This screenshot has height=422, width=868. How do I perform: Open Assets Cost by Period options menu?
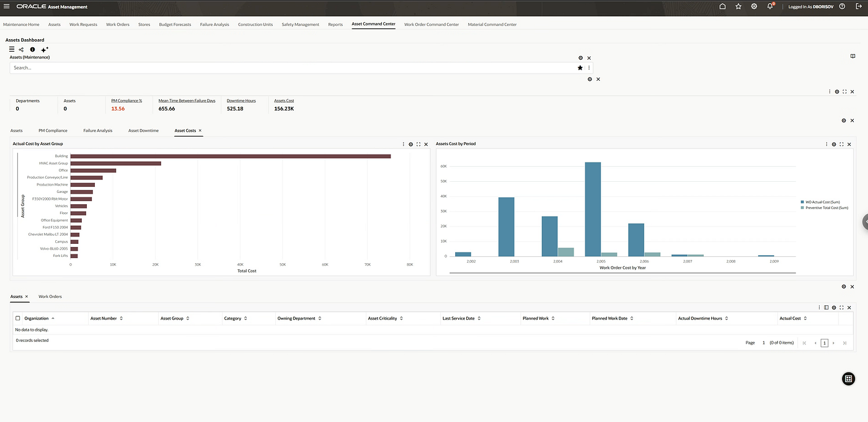(826, 144)
